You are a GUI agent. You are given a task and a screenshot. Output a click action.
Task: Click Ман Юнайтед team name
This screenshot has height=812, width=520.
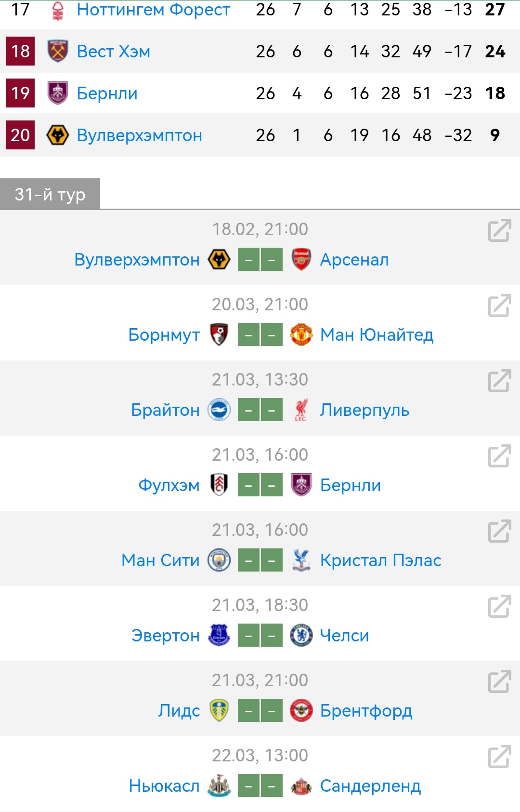tap(377, 335)
